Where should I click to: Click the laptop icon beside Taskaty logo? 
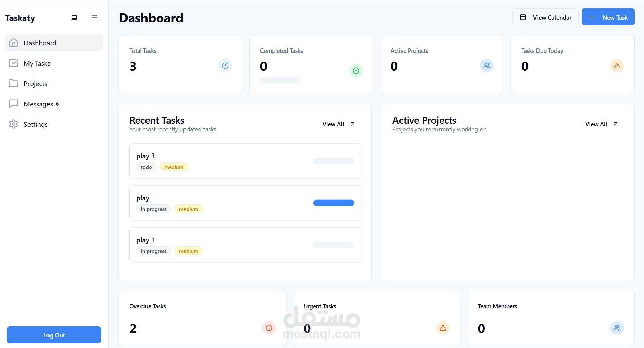74,18
